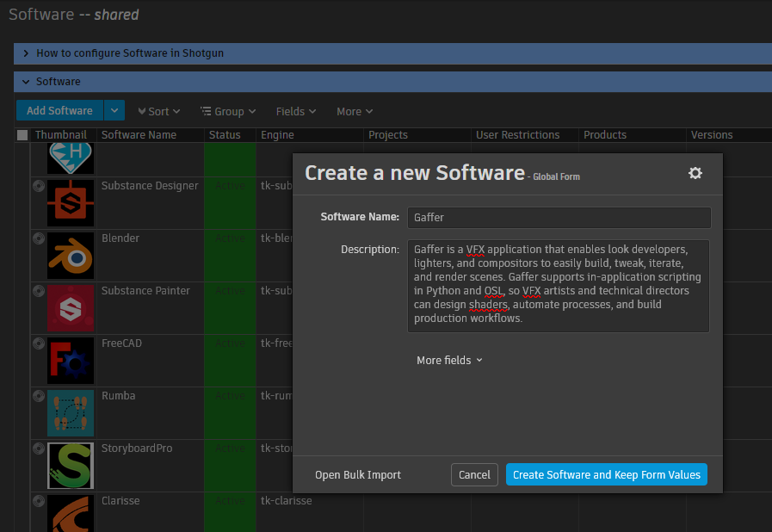Click the Rumba footsteps thumbnail

pos(71,413)
